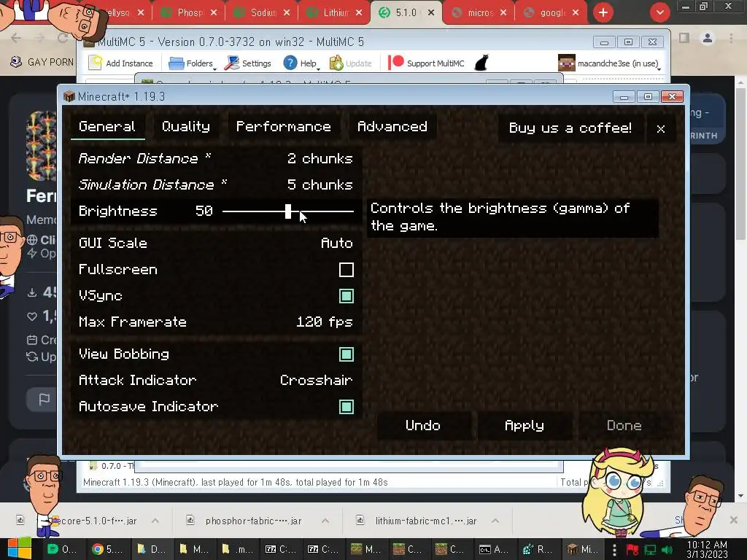The height and width of the screenshot is (560, 747).
Task: Disable the VSync checkbox
Action: (347, 296)
